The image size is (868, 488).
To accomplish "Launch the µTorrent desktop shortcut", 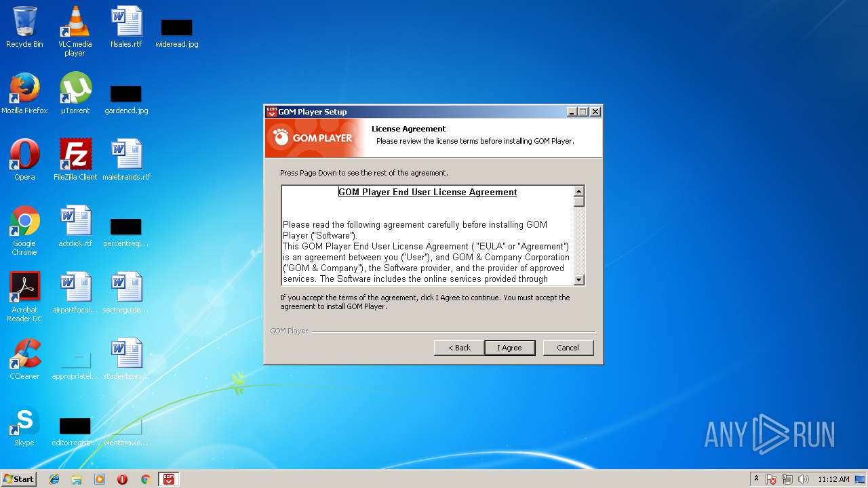I will [75, 94].
